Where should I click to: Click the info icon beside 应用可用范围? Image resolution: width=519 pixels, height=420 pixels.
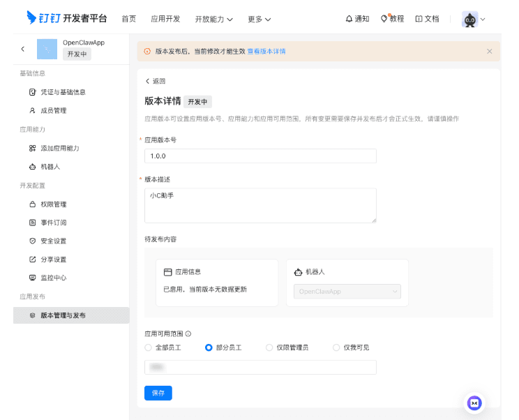188,334
